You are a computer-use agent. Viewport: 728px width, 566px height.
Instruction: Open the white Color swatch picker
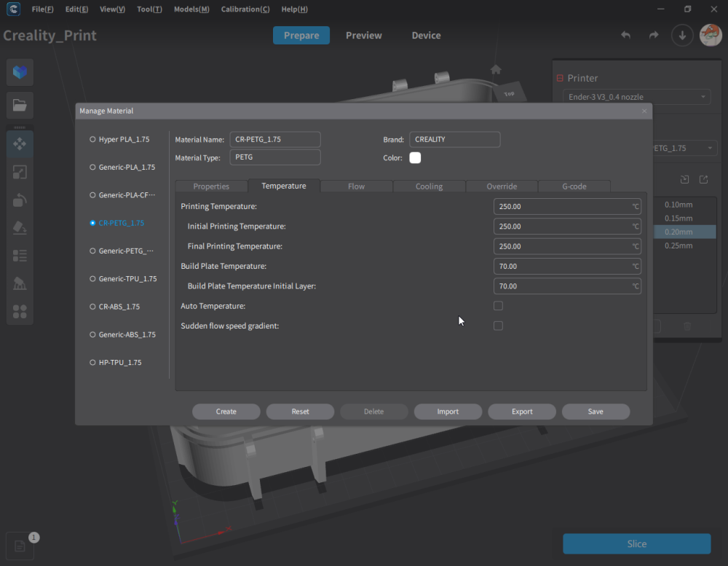click(x=415, y=158)
